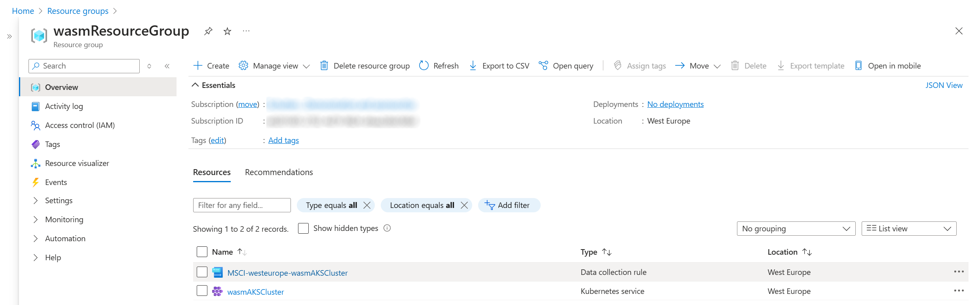
Task: Click the Export to CSV download icon
Action: pos(473,66)
